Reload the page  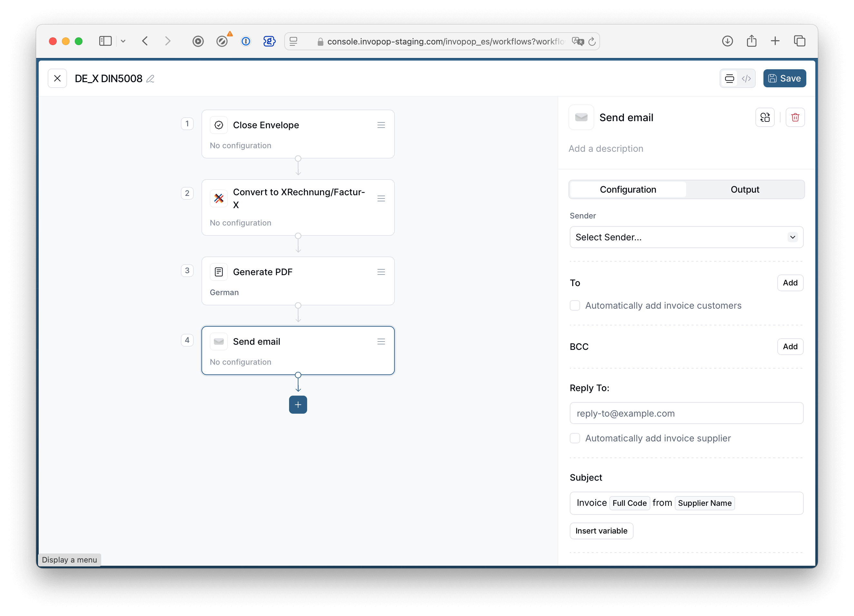pos(592,41)
